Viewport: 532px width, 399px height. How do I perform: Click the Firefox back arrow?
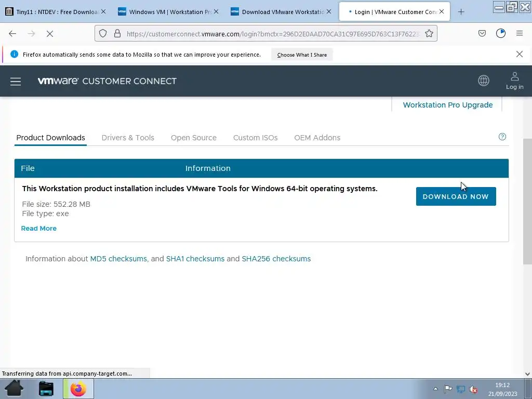[12, 34]
